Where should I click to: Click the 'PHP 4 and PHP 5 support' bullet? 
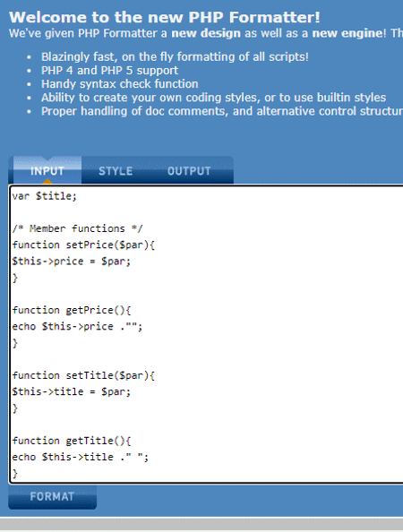coord(109,70)
